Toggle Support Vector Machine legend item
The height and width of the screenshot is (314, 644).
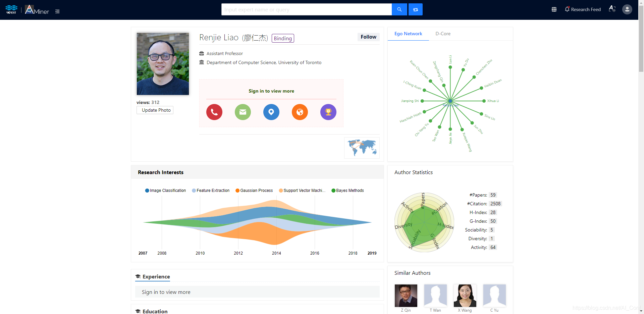[x=302, y=191]
